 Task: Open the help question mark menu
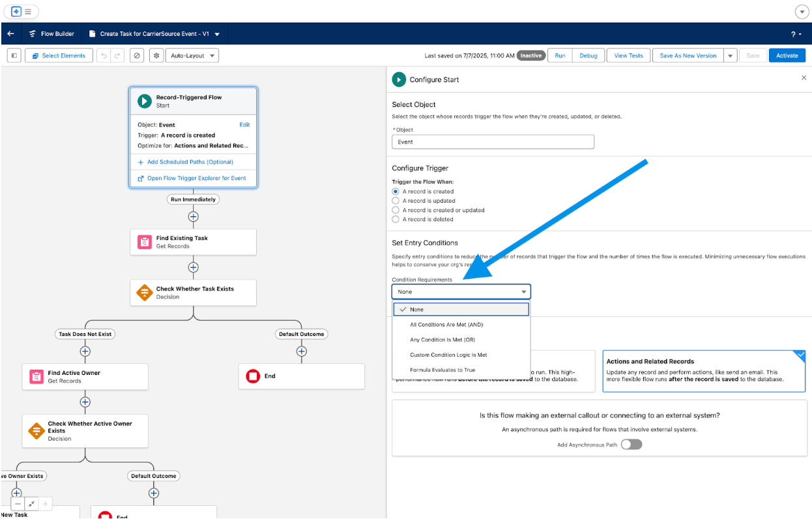(x=796, y=34)
